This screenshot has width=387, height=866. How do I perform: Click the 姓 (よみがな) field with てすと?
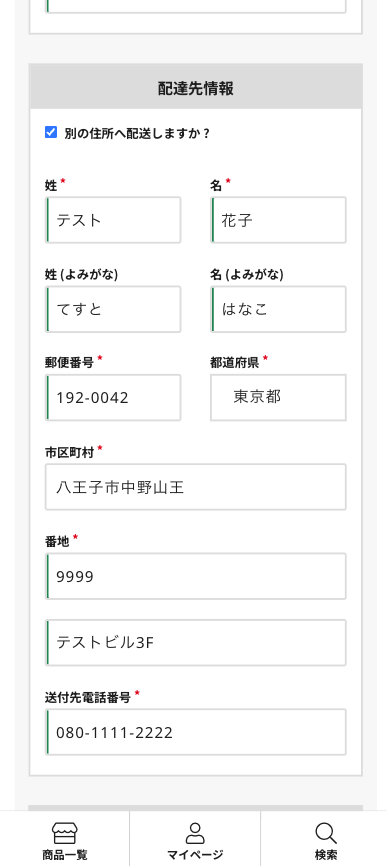[x=113, y=309]
